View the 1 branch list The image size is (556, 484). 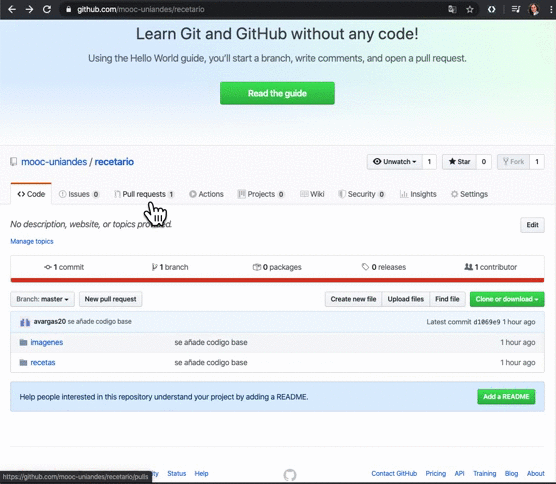tap(170, 267)
